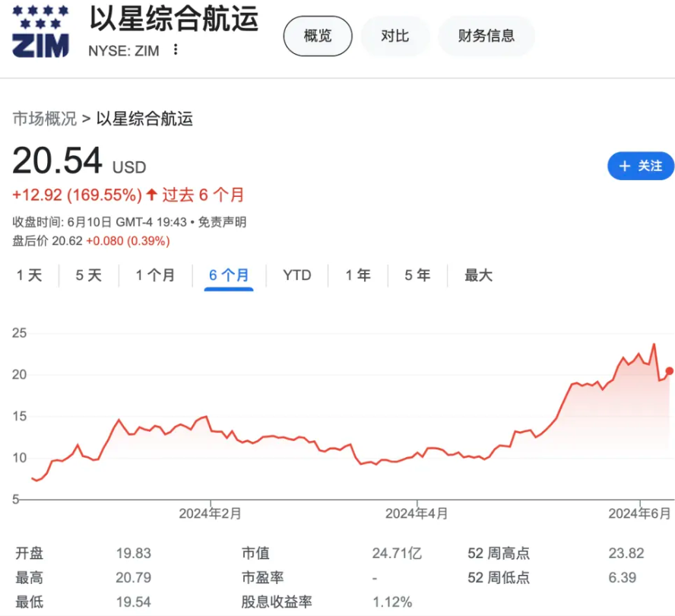Click the 52 周低点 value 6.39

623,578
